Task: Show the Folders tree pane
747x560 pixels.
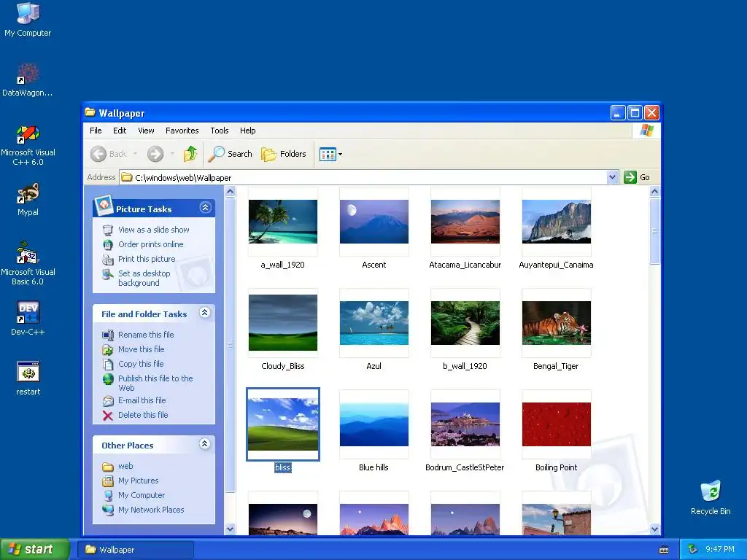Action: click(284, 154)
